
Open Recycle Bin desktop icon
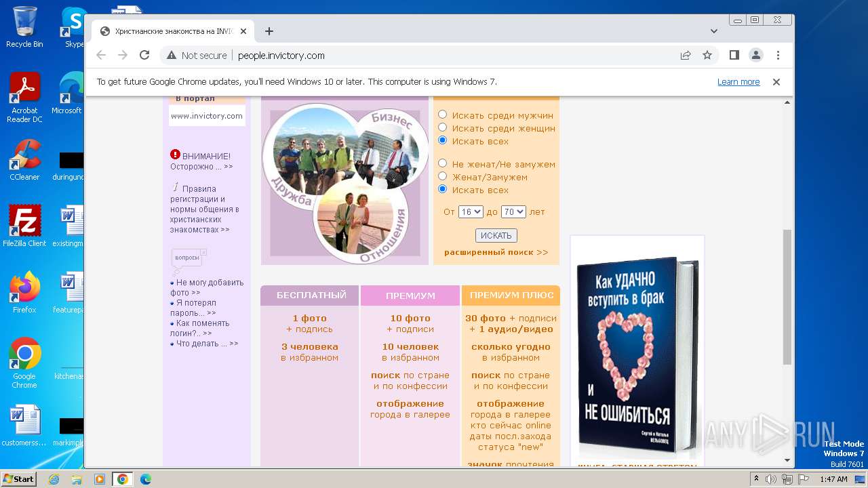24,26
